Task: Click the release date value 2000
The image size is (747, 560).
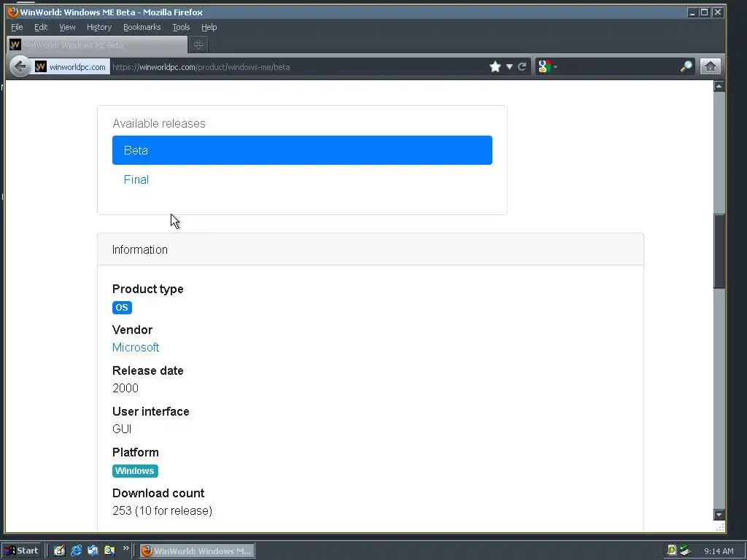Action: (125, 388)
